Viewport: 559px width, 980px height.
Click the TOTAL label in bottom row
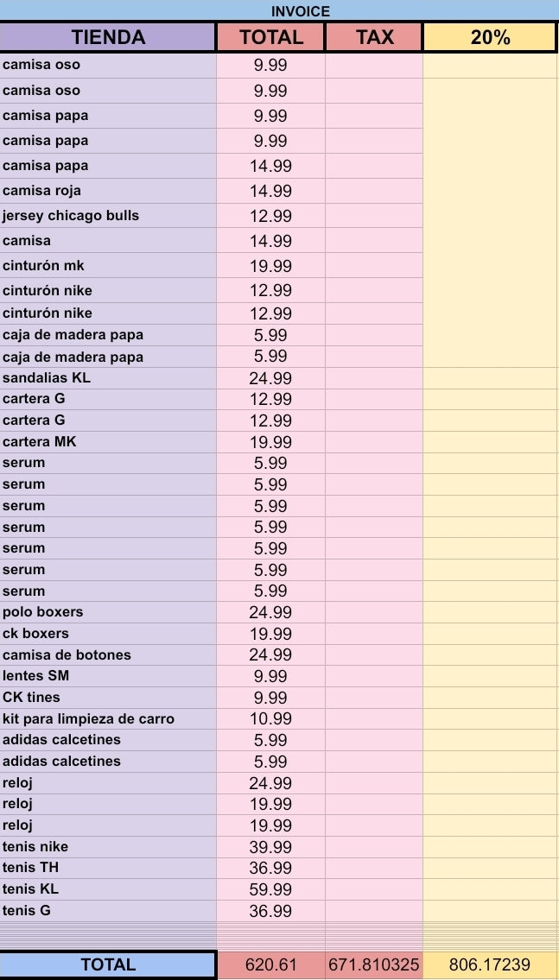108,964
